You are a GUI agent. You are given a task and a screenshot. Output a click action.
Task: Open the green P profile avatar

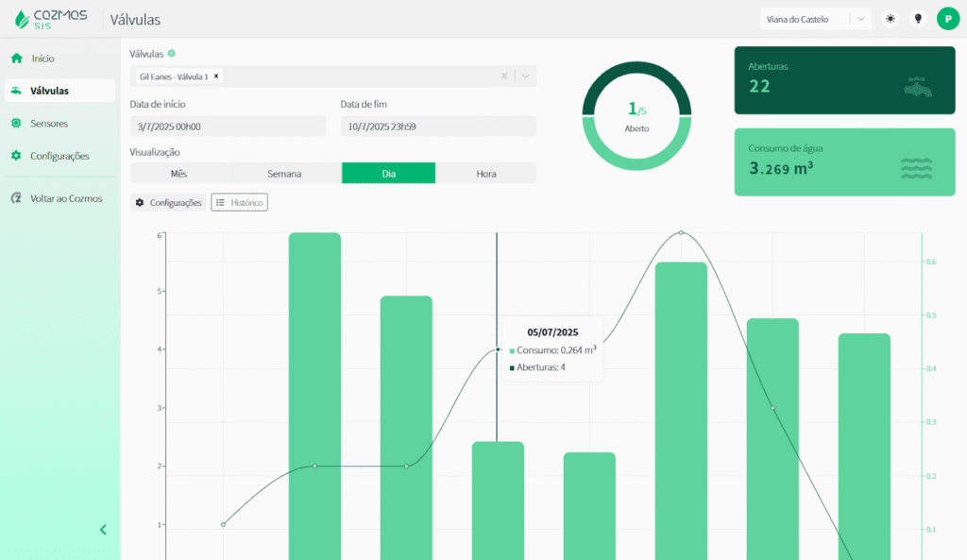(948, 19)
